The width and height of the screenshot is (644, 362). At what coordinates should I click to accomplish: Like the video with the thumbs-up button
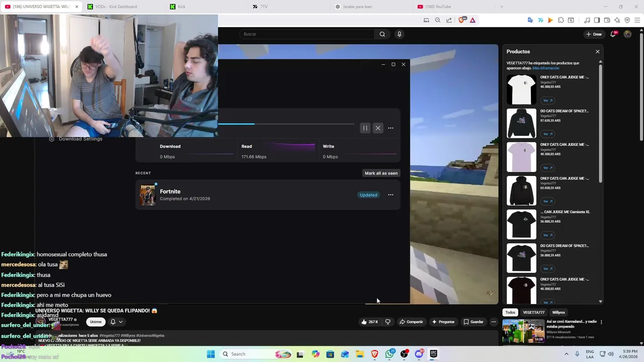coord(370,322)
